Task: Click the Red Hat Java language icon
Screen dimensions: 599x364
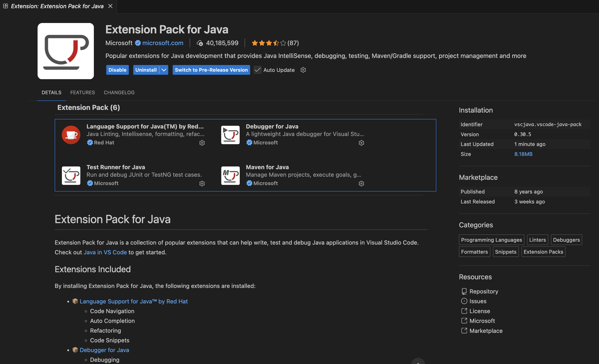Action: [x=71, y=135]
